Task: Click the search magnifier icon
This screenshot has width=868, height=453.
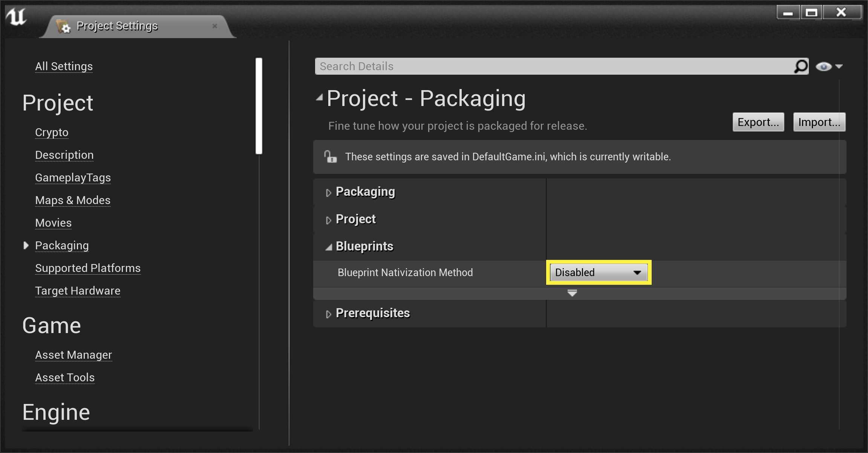Action: (801, 66)
